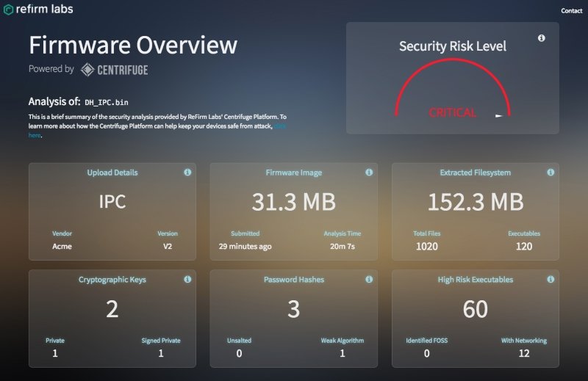Click the 'Powered by' text

(51, 69)
